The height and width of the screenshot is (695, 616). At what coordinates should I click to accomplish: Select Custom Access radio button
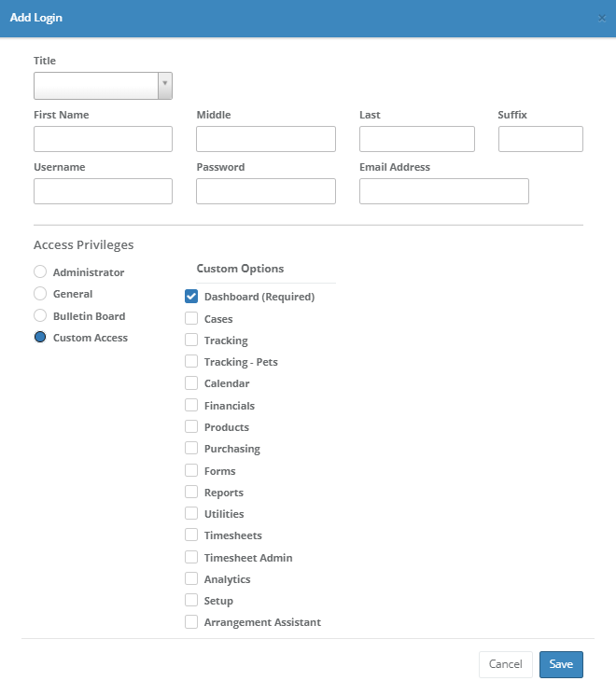(x=40, y=338)
